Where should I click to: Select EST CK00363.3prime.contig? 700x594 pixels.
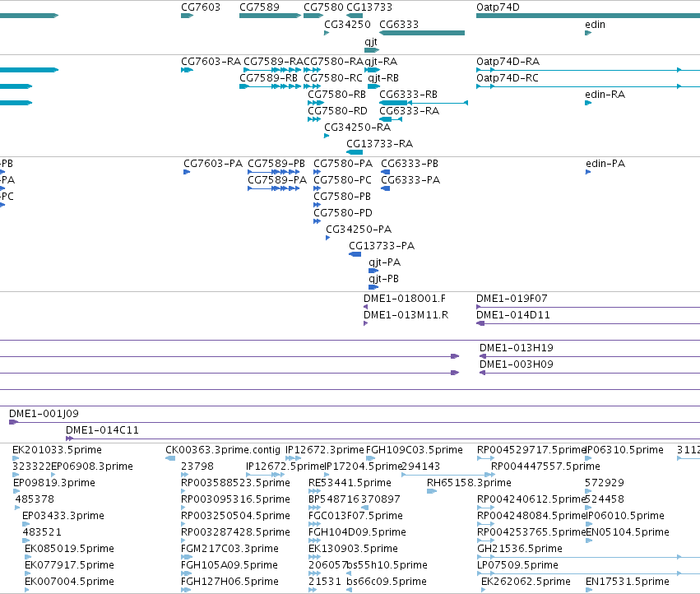[x=223, y=450]
